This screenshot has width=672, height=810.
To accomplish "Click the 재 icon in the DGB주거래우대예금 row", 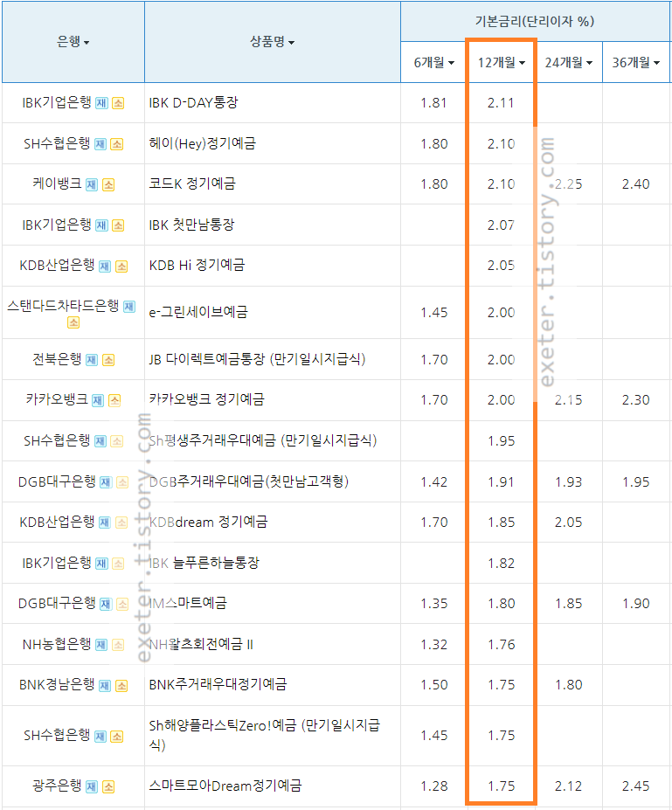I will point(106,482).
